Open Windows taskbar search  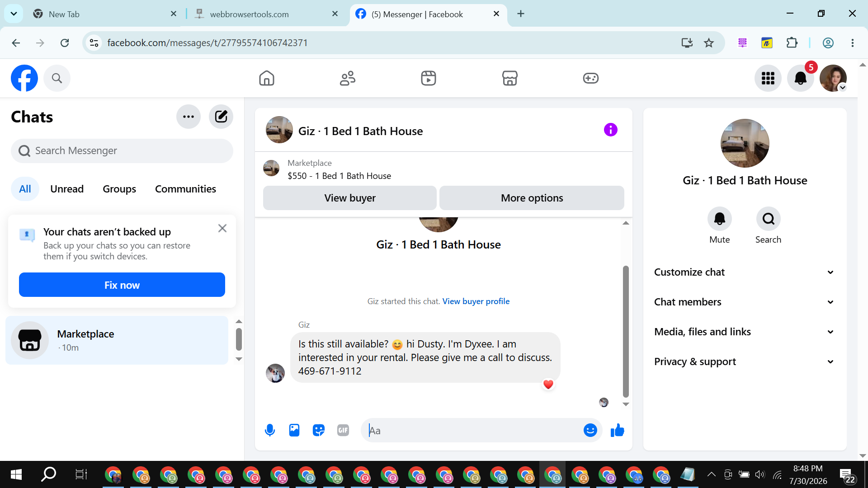(x=48, y=474)
